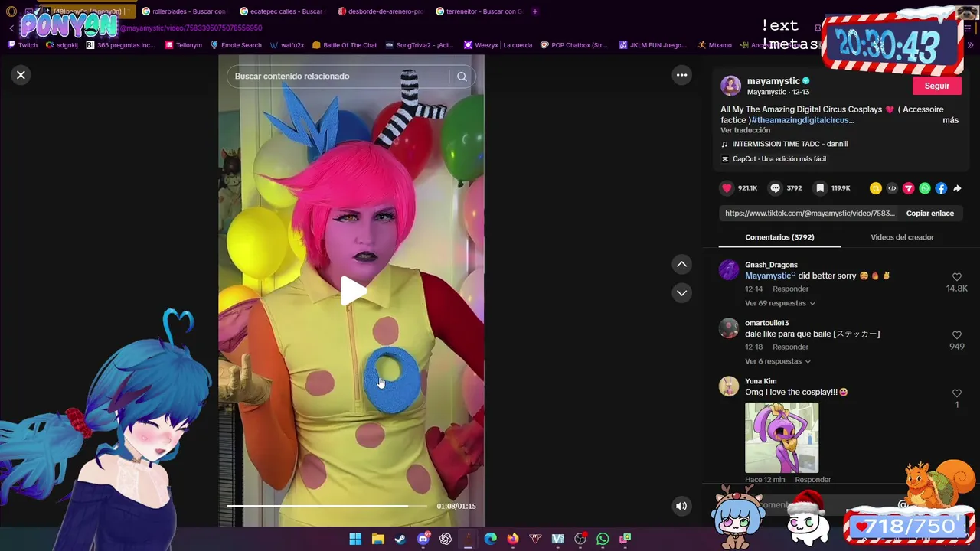Open POP Chatbox bookmark

[573, 45]
